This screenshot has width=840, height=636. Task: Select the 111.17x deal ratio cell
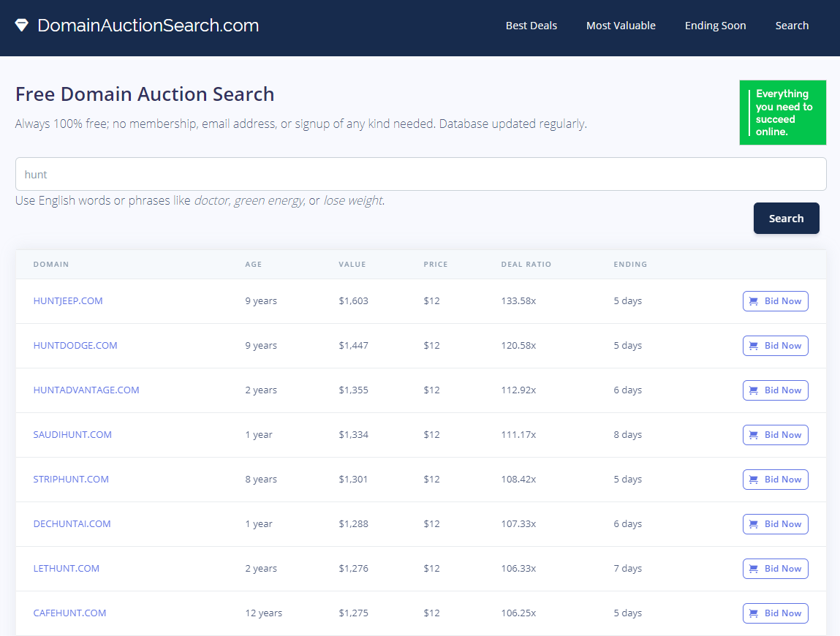click(x=518, y=434)
